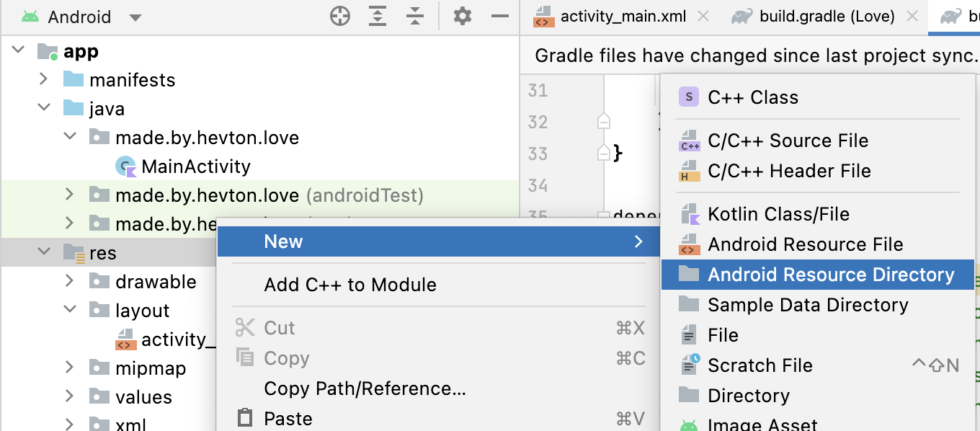Screen dimensions: 980x431
Task: Expand the manifests folder
Action: click(43, 79)
